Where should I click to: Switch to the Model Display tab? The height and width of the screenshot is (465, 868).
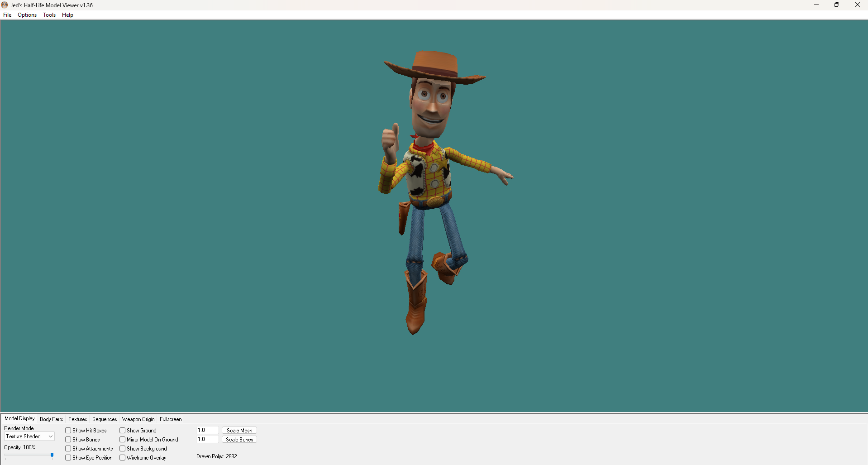coord(19,418)
